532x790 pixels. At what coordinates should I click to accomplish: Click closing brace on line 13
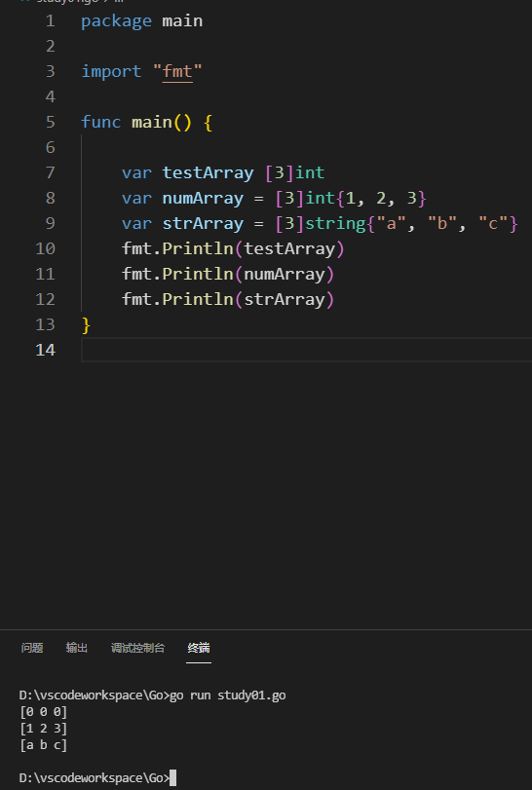coord(86,325)
